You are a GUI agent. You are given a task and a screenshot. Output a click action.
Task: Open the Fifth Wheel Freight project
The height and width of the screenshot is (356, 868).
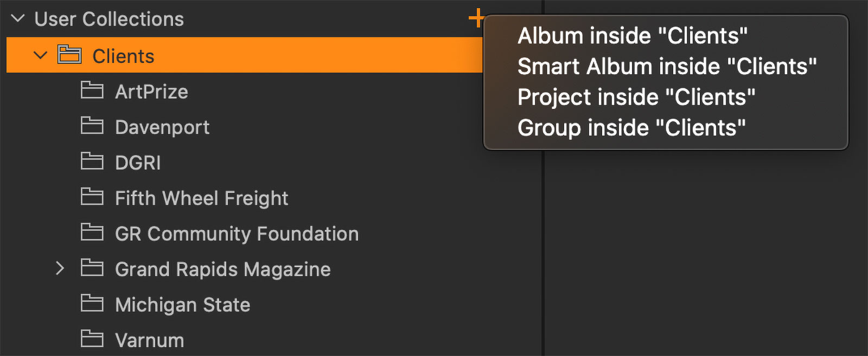click(x=201, y=198)
